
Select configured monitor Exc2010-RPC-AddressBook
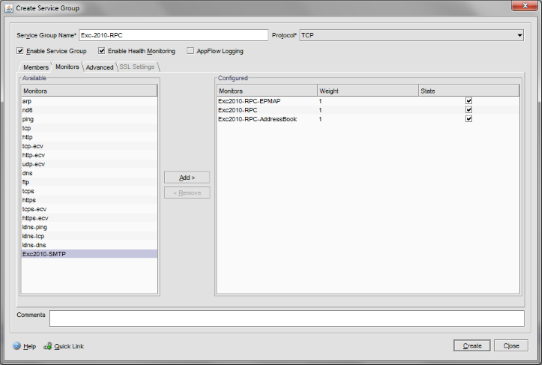pyautogui.click(x=258, y=119)
